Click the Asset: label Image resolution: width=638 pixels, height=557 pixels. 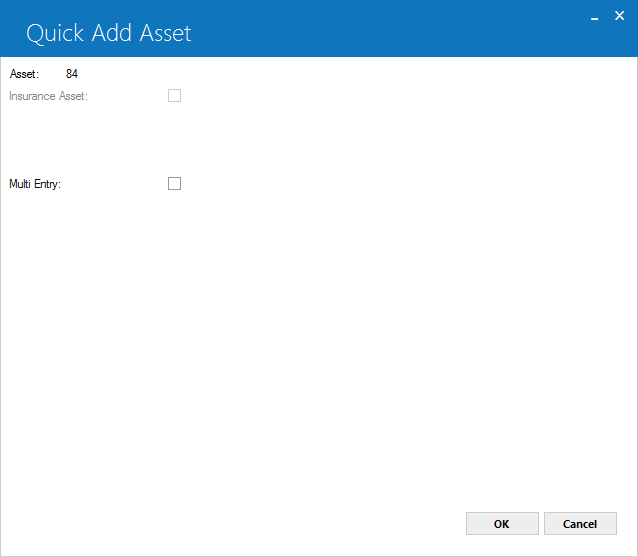tap(24, 74)
